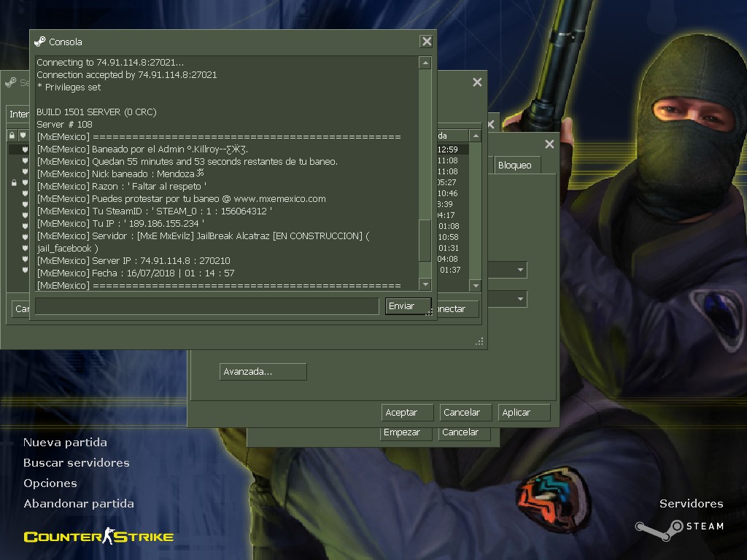Screen dimensions: 747x560
Task: Click the server time 04:08 entry
Action: 448,259
